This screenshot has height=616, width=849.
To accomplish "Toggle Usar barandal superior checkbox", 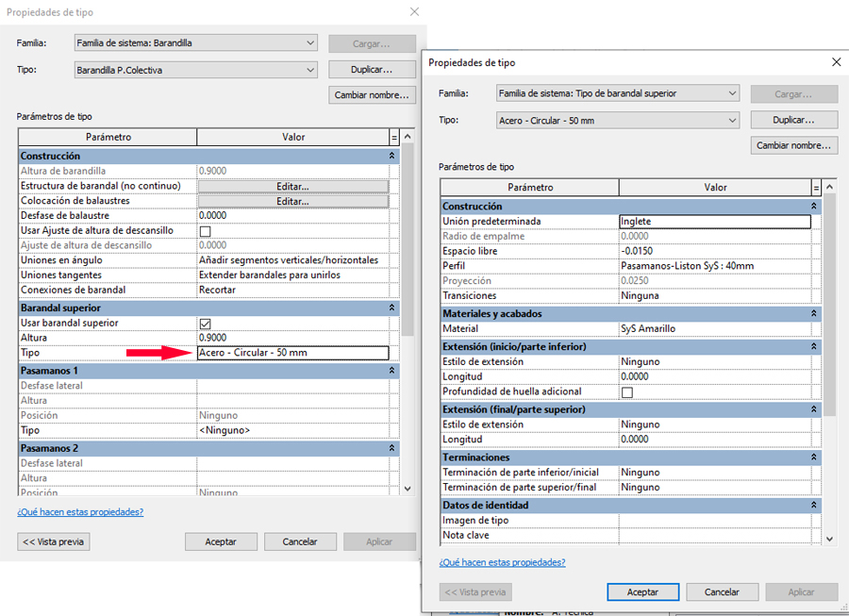I will [205, 324].
